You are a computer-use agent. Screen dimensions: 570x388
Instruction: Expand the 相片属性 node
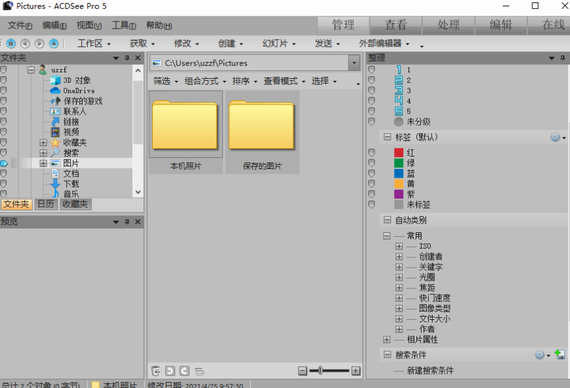(x=386, y=340)
